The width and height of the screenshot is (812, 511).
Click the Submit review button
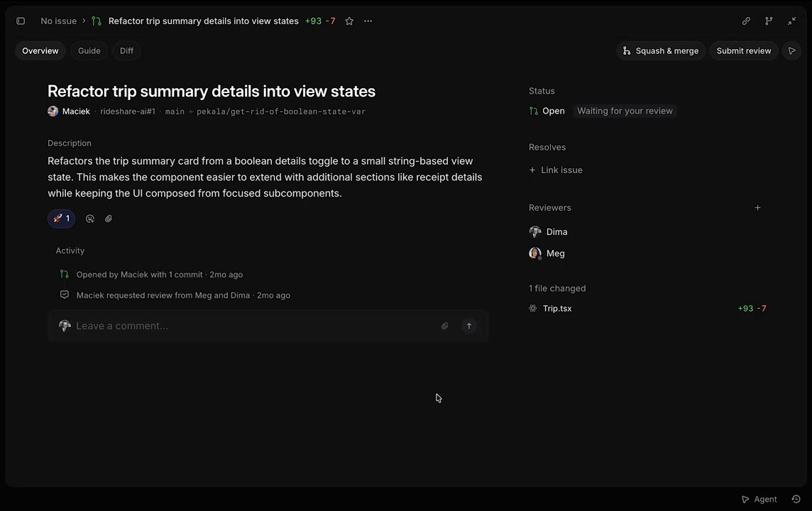(744, 50)
